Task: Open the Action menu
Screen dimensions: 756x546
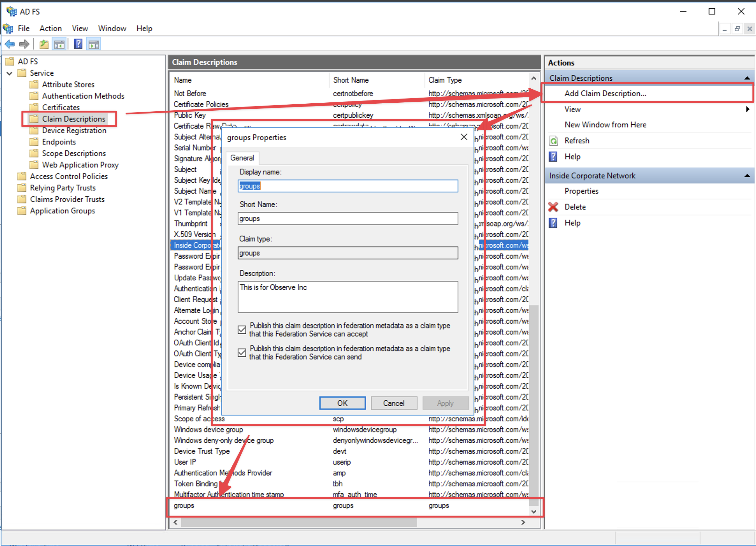Action: [x=50, y=28]
